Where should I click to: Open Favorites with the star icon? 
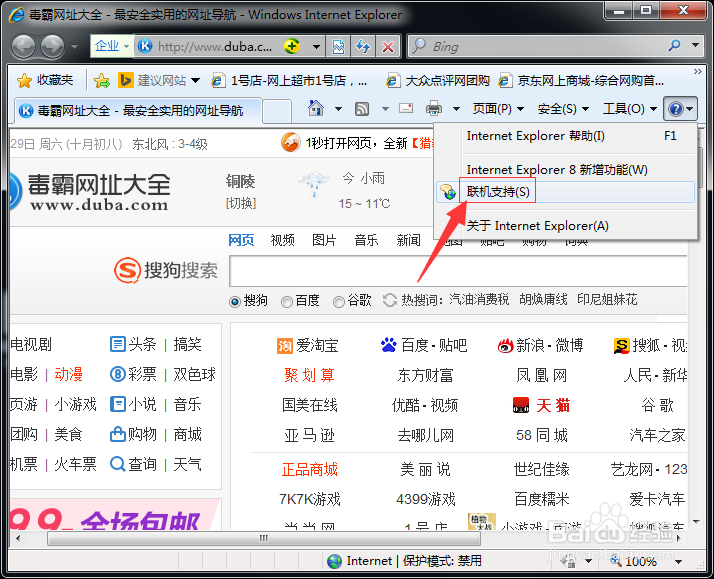[x=24, y=81]
